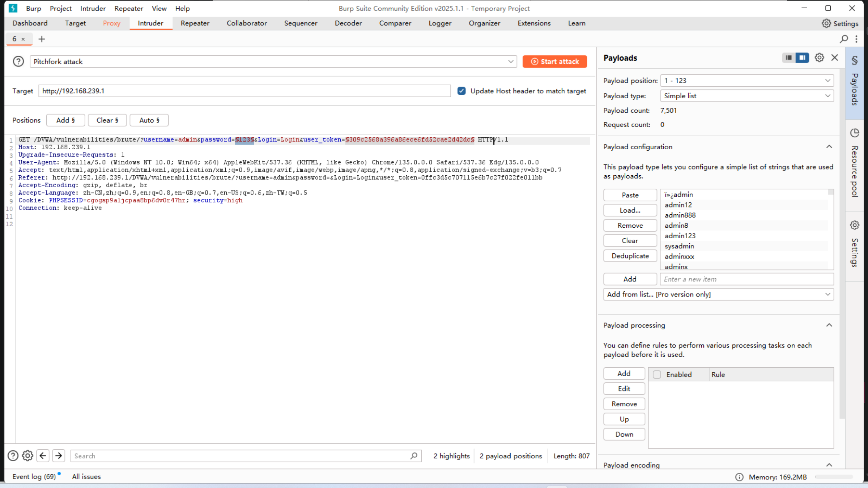Go to previous search match
Image resolution: width=868 pixels, height=488 pixels.
43,456
